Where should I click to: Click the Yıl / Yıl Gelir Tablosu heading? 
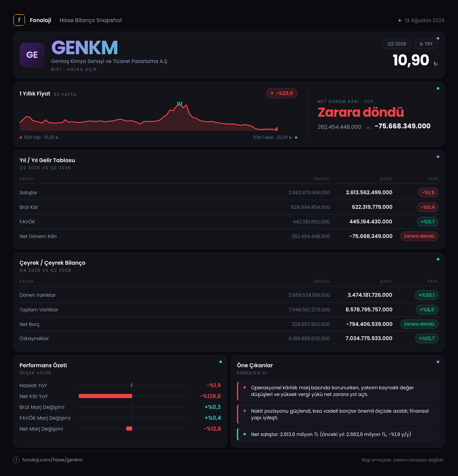pyautogui.click(x=47, y=160)
